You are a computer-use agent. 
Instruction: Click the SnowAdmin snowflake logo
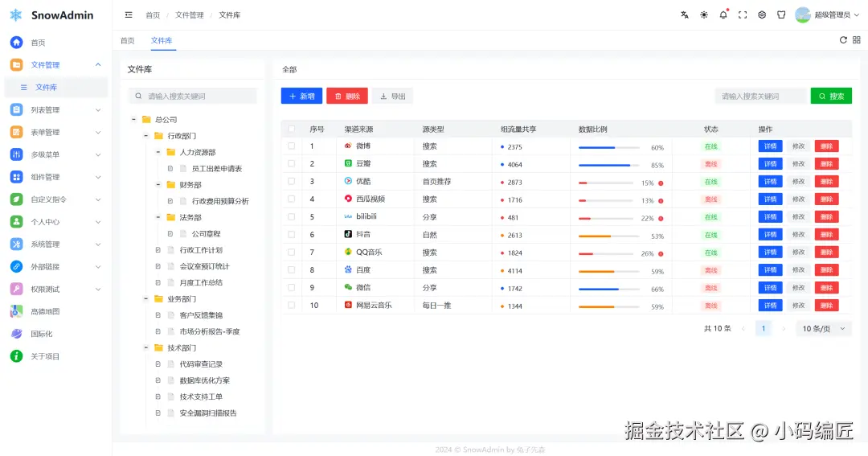[16, 15]
